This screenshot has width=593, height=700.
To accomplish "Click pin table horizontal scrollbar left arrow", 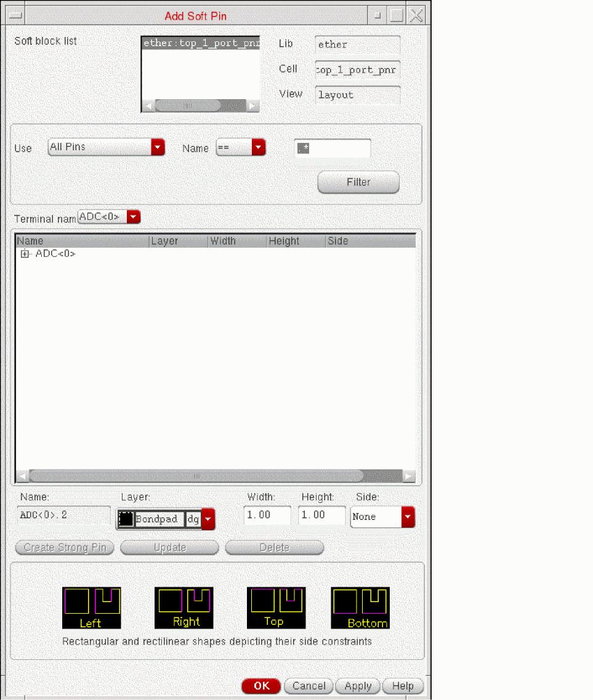I will pos(22,476).
